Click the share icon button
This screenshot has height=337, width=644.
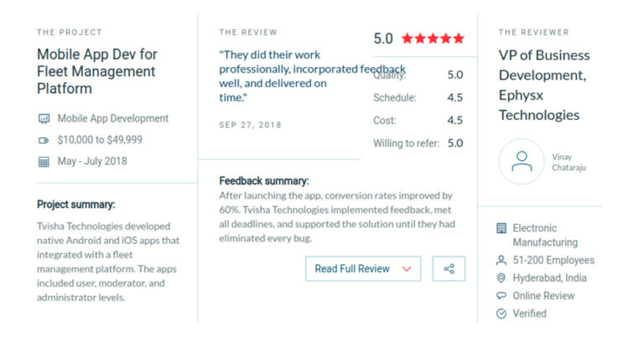[x=449, y=269]
